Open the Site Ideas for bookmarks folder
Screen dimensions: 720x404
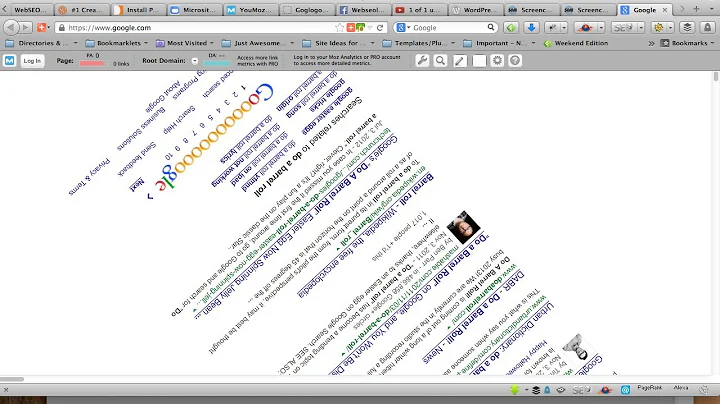coord(338,43)
